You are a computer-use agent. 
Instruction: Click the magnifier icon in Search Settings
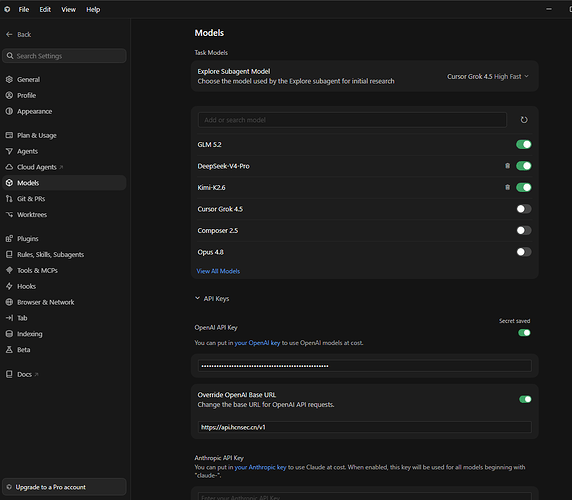point(10,56)
